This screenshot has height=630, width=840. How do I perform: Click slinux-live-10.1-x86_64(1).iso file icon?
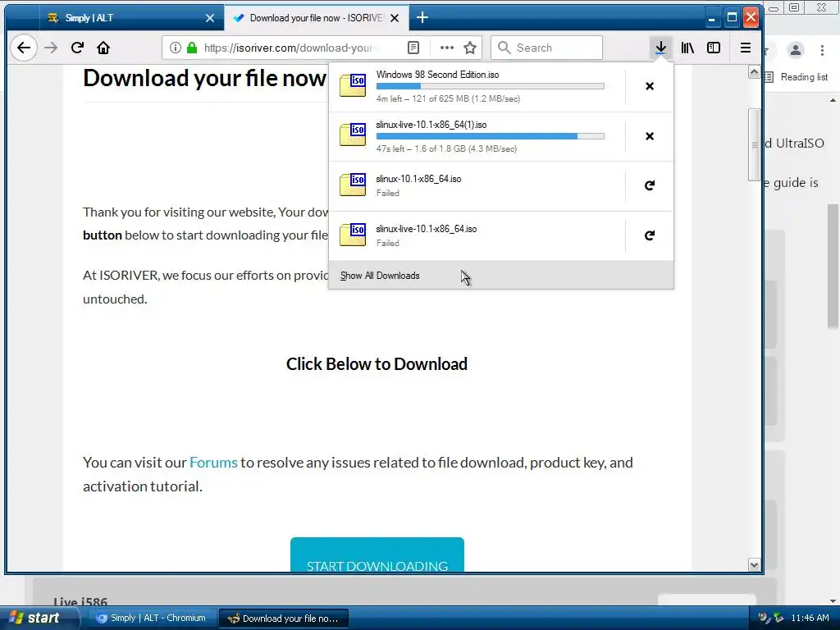pyautogui.click(x=353, y=135)
